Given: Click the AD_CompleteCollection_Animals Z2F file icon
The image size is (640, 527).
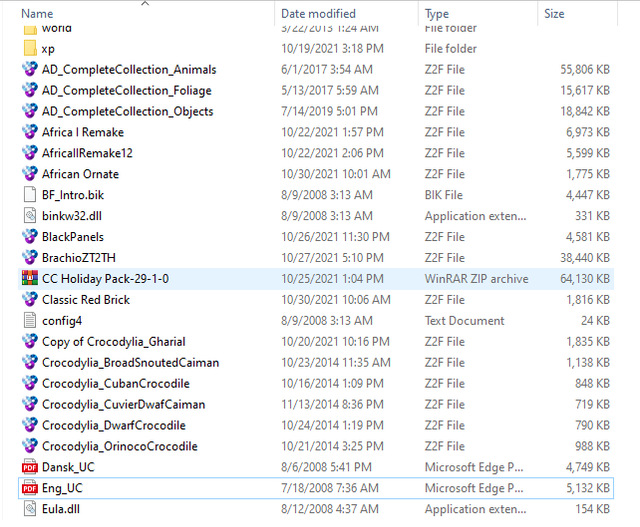Looking at the screenshot, I should (30, 69).
